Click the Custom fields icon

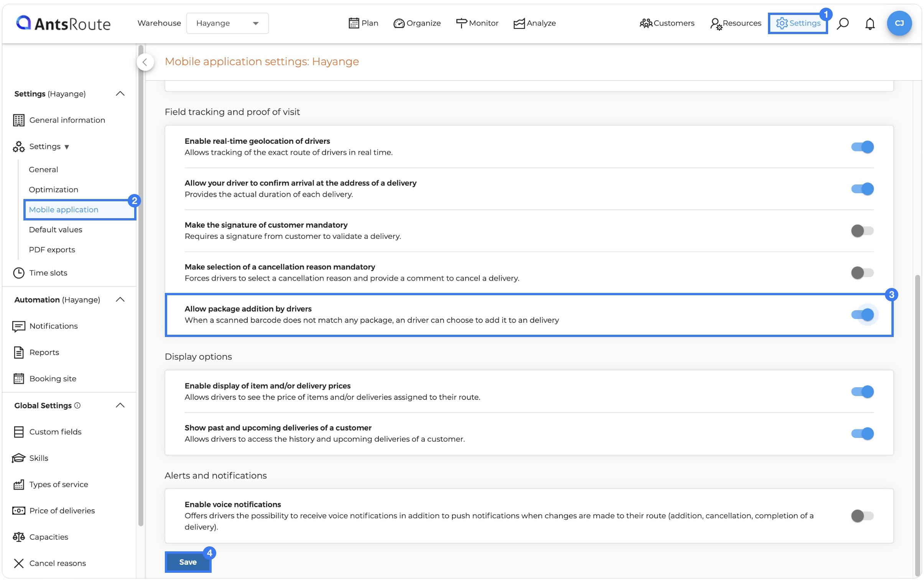[18, 432]
